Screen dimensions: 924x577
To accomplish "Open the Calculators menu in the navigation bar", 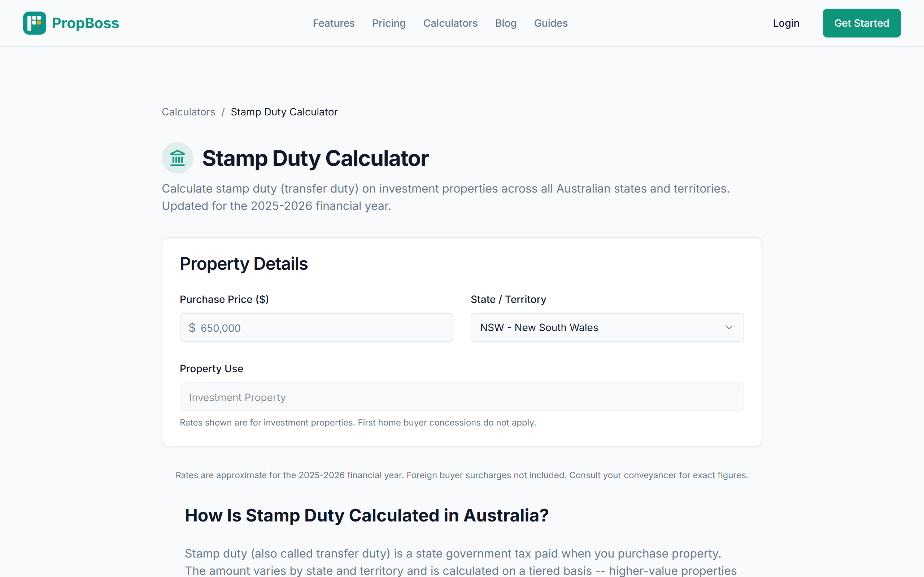I will point(450,23).
